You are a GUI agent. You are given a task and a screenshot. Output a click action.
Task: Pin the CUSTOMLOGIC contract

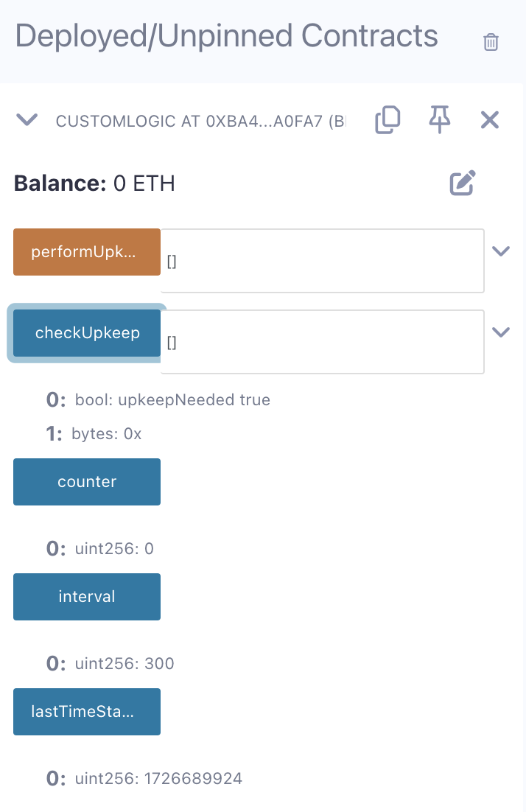(440, 119)
